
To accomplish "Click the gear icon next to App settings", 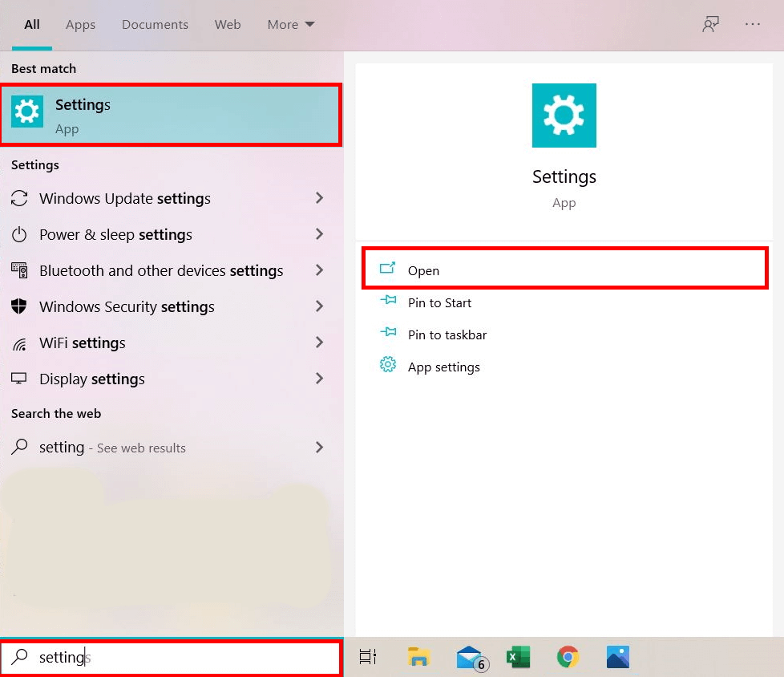I will pos(388,365).
